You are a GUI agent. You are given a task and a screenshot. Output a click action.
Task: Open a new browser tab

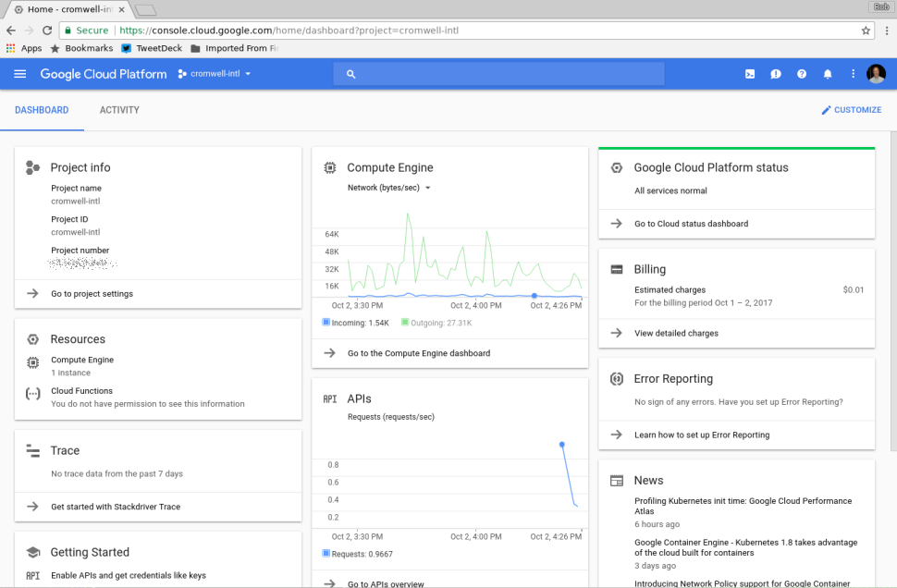[x=146, y=10]
